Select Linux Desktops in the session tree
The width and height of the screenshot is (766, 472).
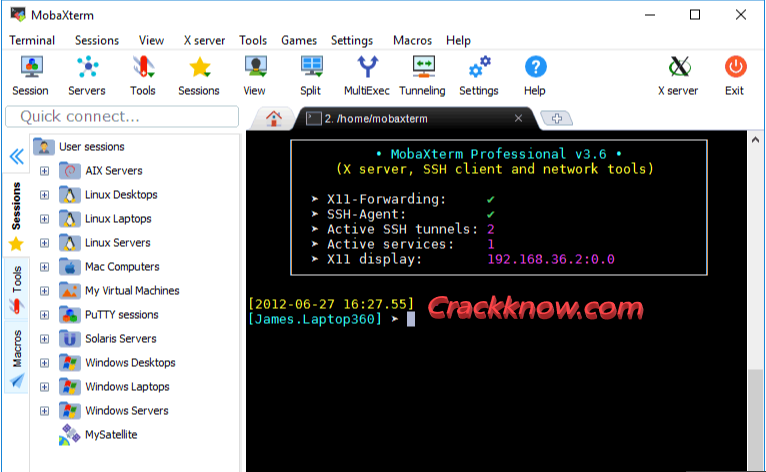click(121, 194)
